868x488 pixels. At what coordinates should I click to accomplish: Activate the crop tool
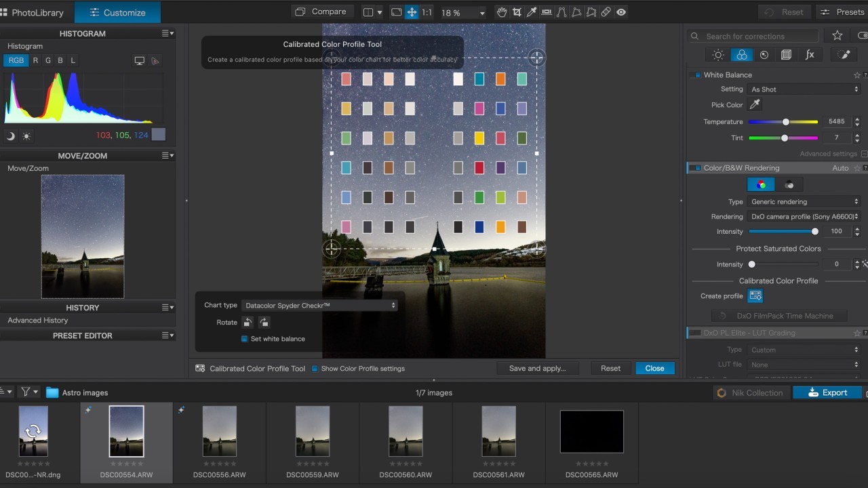517,12
